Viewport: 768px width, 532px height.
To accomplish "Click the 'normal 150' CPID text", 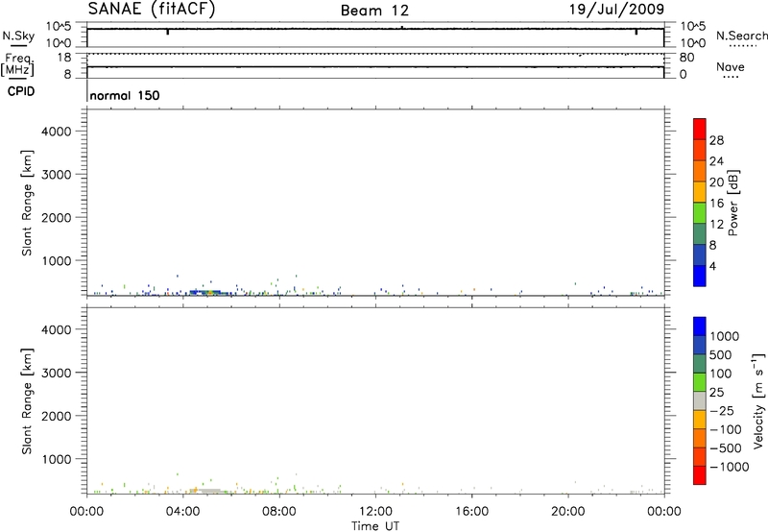I will (x=125, y=95).
